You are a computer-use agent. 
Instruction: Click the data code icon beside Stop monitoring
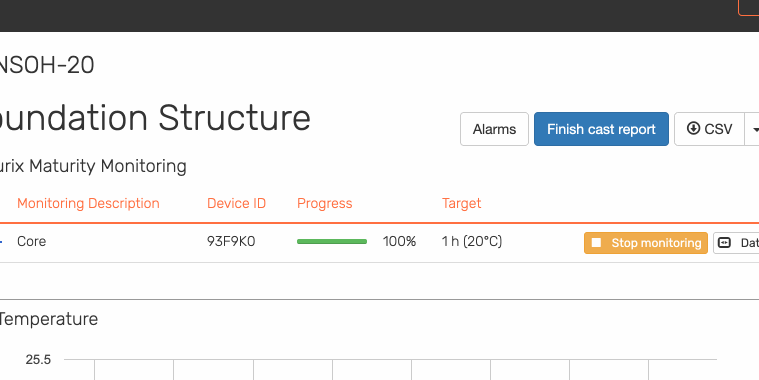pos(724,243)
